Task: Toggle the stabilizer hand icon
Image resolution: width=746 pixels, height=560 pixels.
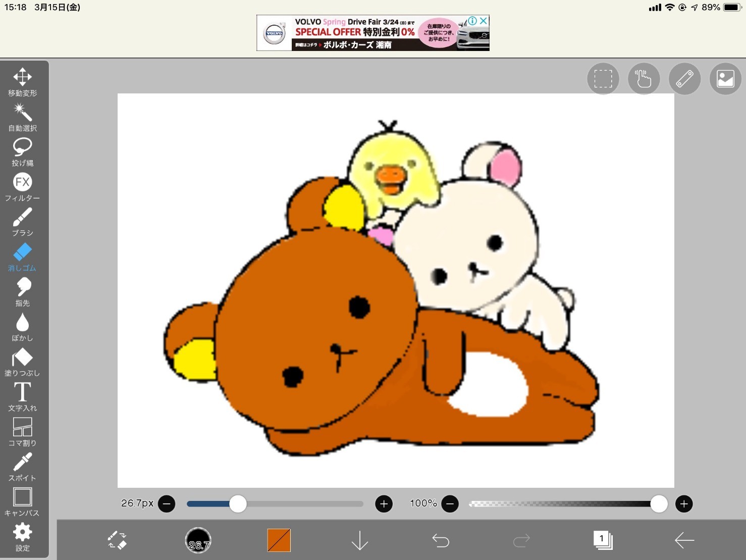Action: click(x=644, y=79)
